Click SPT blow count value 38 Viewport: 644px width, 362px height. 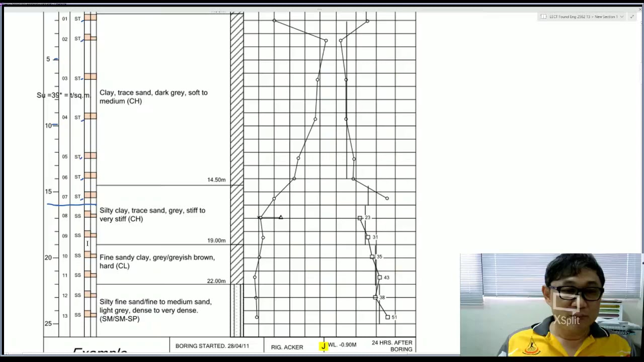pos(382,298)
